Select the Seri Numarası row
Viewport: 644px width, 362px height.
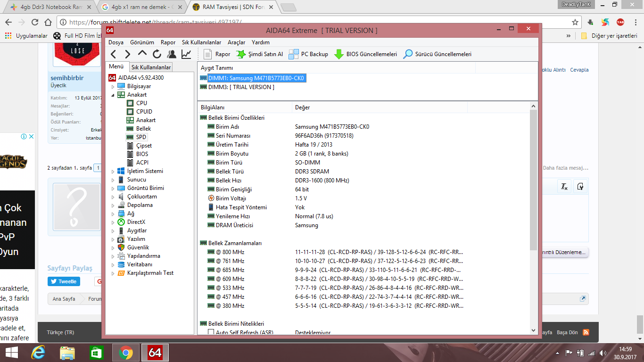pos(368,136)
